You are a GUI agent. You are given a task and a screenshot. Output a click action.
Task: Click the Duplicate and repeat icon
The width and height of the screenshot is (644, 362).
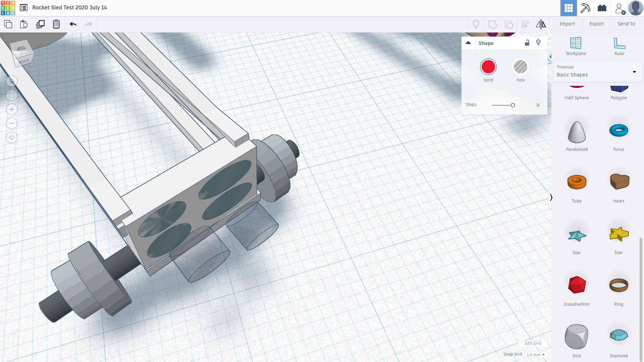tap(40, 24)
